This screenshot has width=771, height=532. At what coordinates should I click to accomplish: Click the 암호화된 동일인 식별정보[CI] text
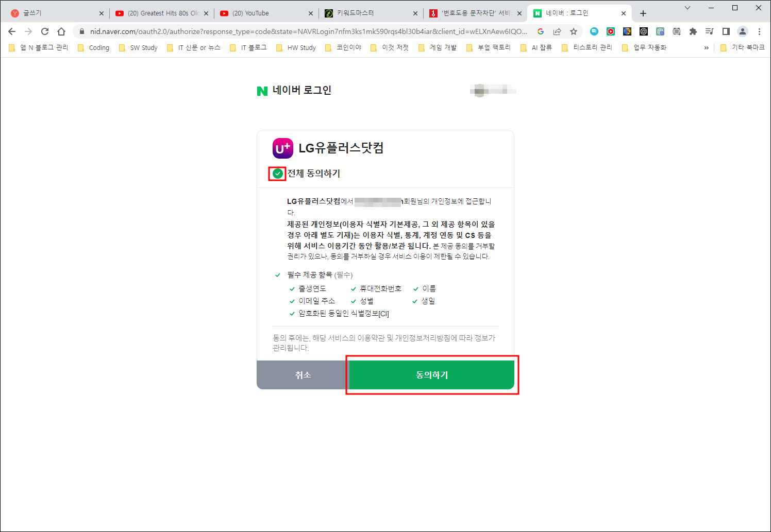pos(344,314)
